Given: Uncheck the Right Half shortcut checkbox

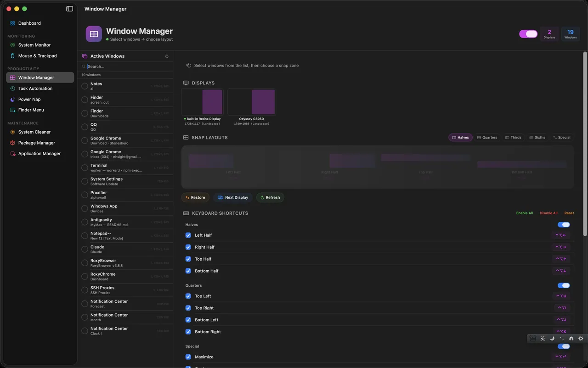Looking at the screenshot, I should (188, 247).
